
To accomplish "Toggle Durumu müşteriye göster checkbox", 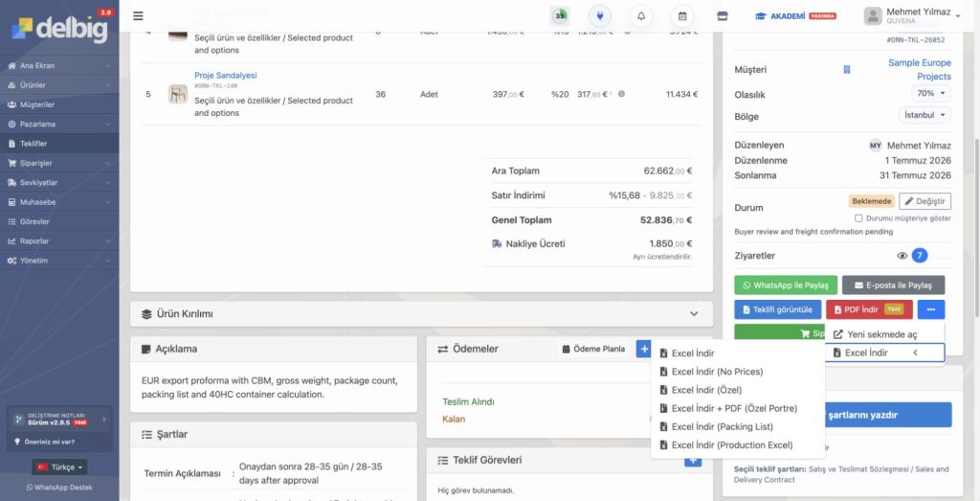I will pyautogui.click(x=858, y=218).
